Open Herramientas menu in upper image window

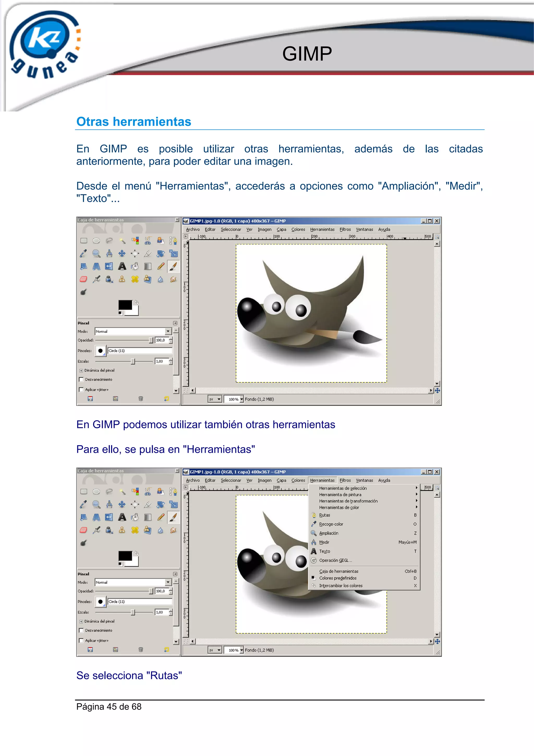coord(322,229)
